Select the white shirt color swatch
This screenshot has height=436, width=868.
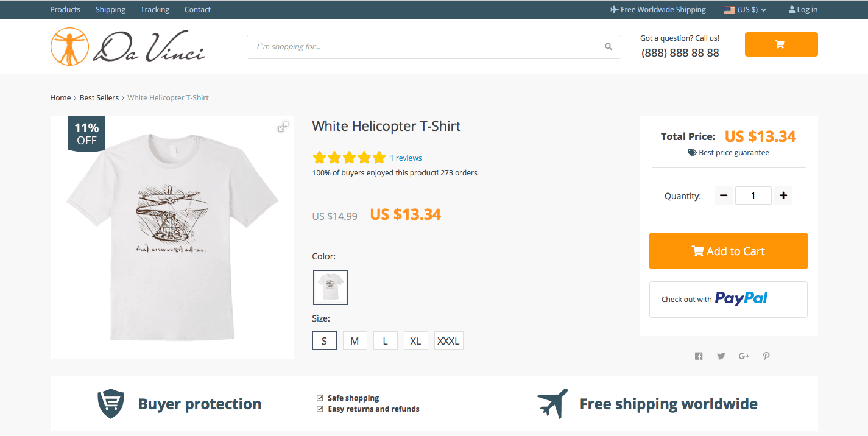click(x=331, y=287)
